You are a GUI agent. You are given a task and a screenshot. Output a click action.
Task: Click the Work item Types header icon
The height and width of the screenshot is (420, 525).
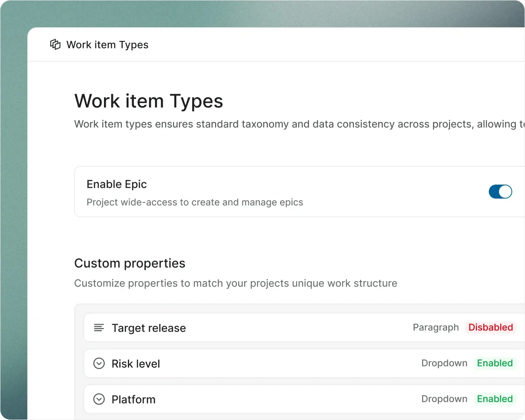[x=55, y=44]
